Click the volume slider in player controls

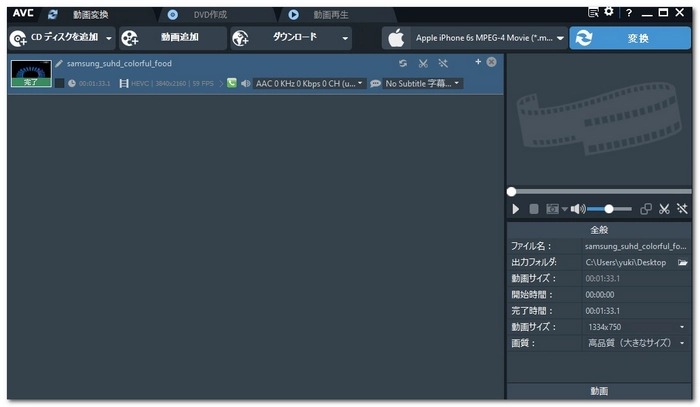click(609, 209)
